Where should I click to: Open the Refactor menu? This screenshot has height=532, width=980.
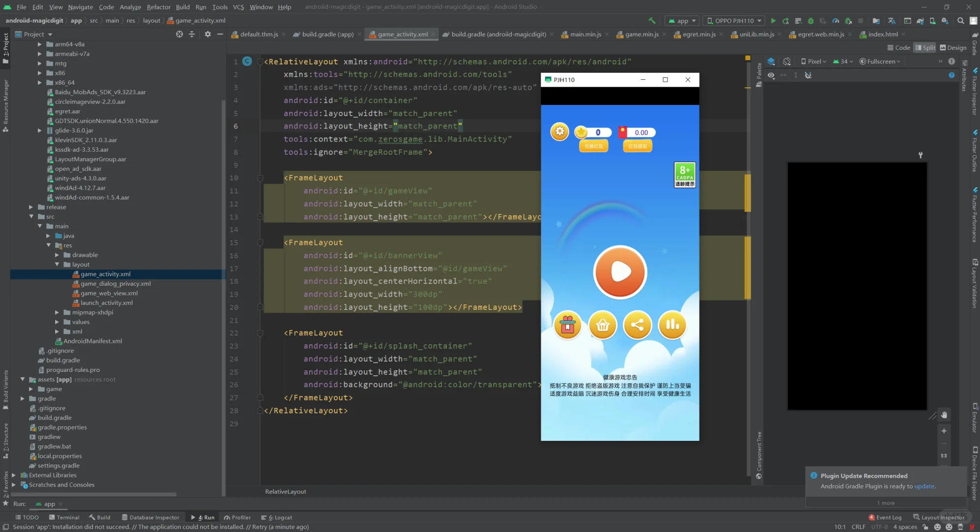coord(158,7)
